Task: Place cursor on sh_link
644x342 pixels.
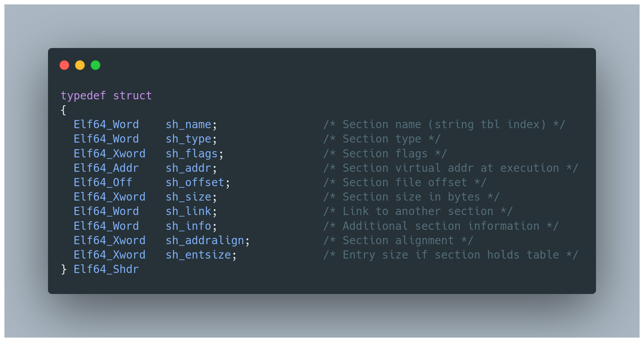Action: tap(188, 211)
